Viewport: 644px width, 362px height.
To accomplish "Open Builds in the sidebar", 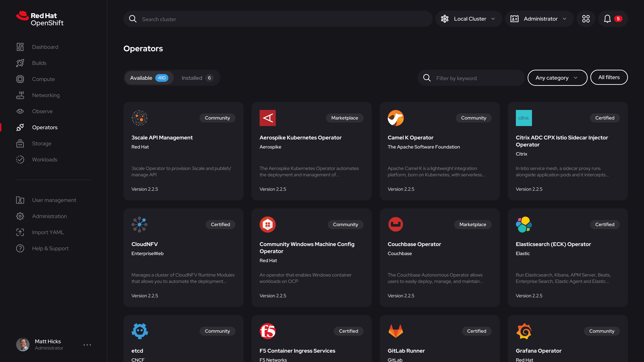I will [39, 63].
